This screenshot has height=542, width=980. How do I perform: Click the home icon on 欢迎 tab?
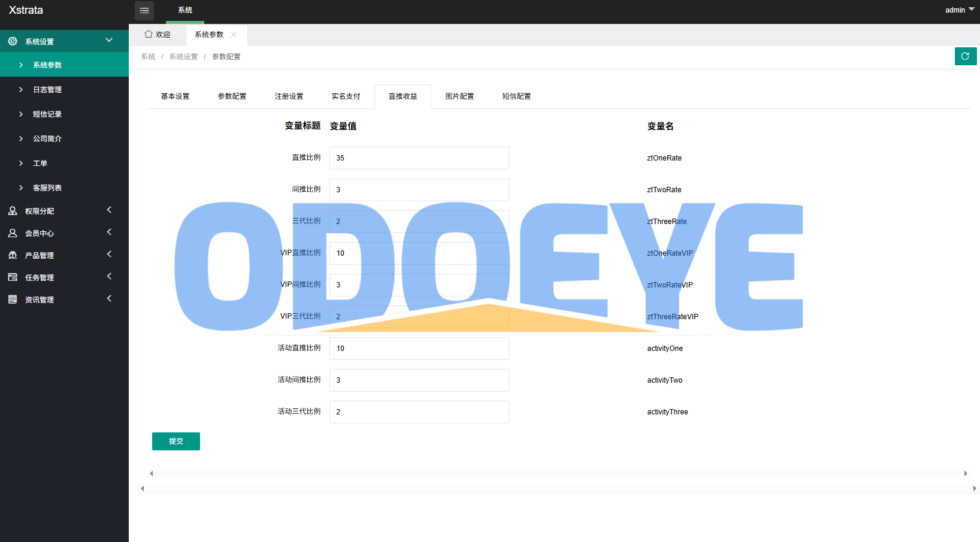[149, 34]
